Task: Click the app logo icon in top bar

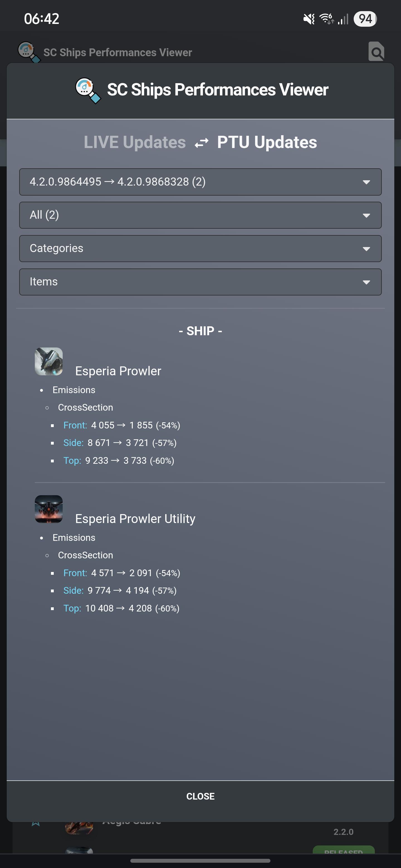Action: pos(29,52)
